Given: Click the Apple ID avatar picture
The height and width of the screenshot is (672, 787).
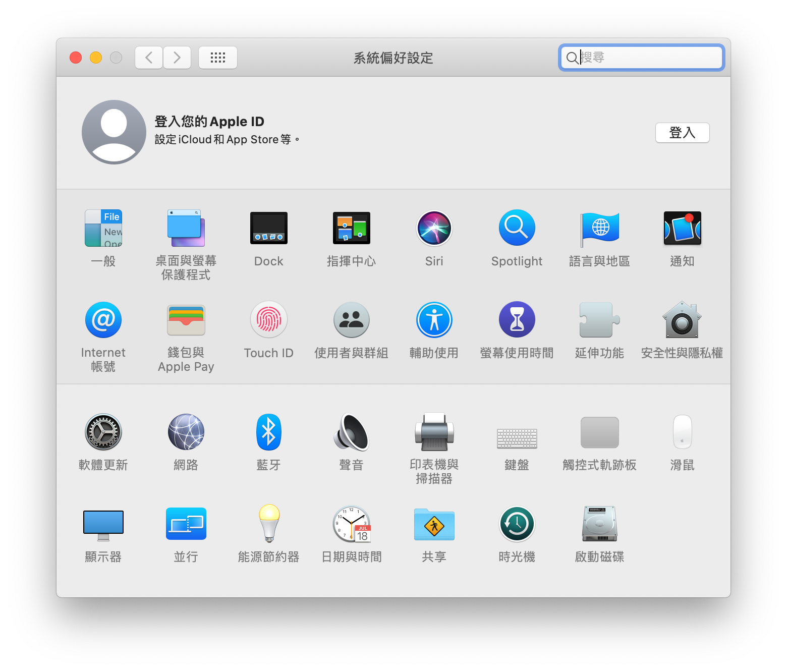Looking at the screenshot, I should tap(114, 132).
